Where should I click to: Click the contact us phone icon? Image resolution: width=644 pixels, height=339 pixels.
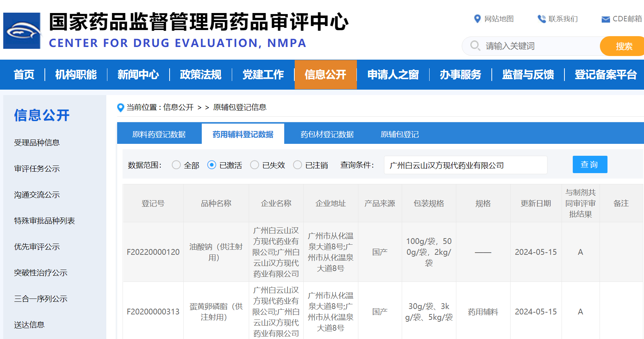tap(541, 19)
